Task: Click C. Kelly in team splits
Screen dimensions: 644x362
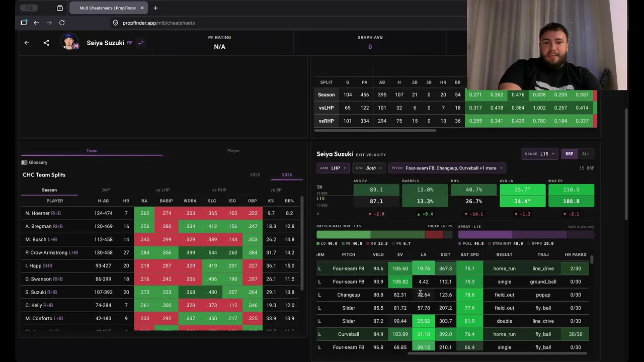Action: (39, 305)
